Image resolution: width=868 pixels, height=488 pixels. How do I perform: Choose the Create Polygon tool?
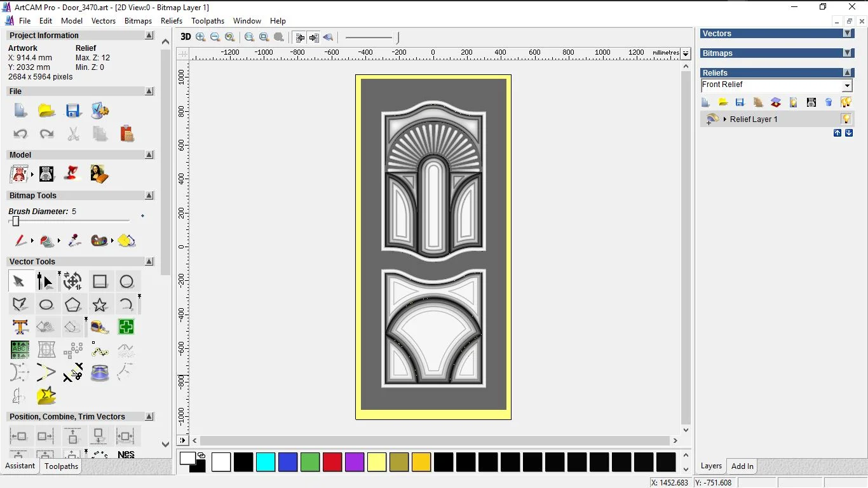[73, 305]
